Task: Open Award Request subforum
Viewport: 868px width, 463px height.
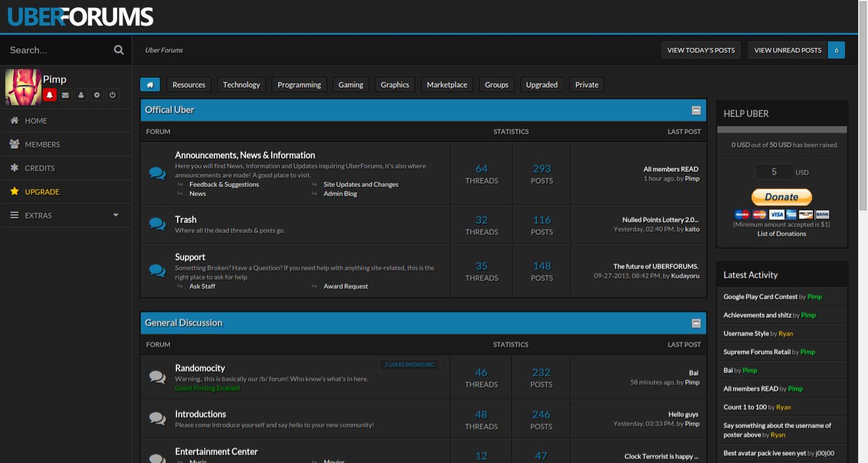Action: point(346,287)
